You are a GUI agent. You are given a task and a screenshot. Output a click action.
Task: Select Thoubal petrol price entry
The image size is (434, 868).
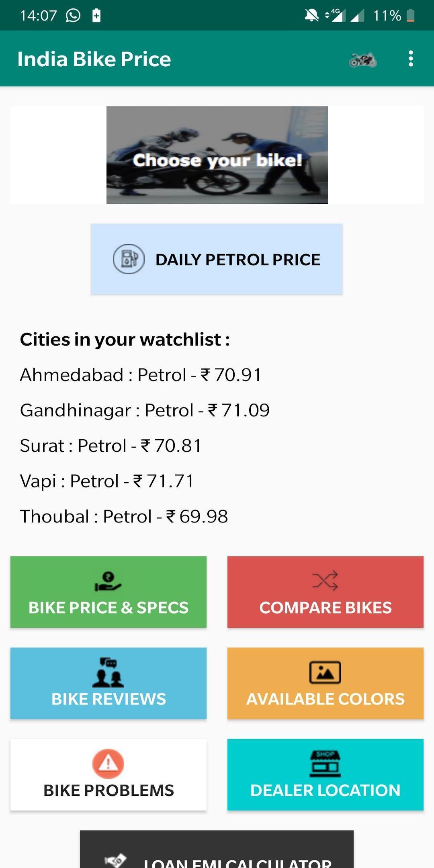coord(124,516)
